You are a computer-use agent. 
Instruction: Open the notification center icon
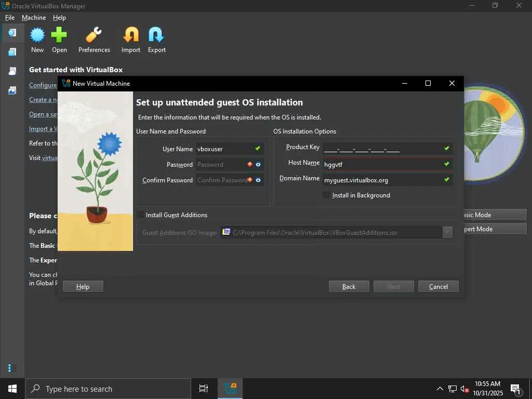(516, 389)
